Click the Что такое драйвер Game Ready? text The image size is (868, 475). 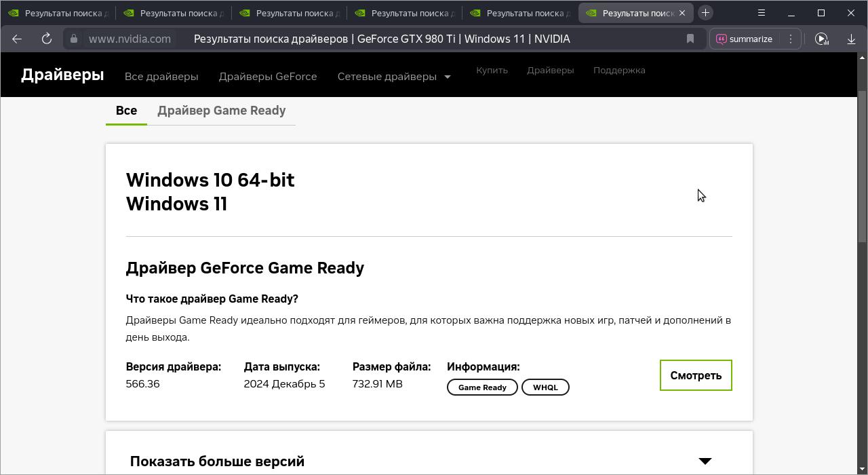tap(212, 299)
